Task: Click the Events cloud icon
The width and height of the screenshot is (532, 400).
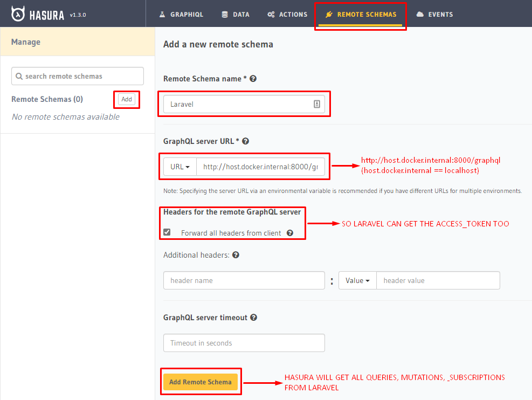Action: tap(420, 14)
